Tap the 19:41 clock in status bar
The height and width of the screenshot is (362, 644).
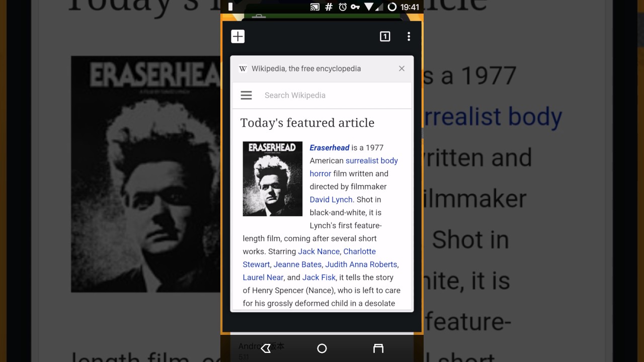(410, 7)
